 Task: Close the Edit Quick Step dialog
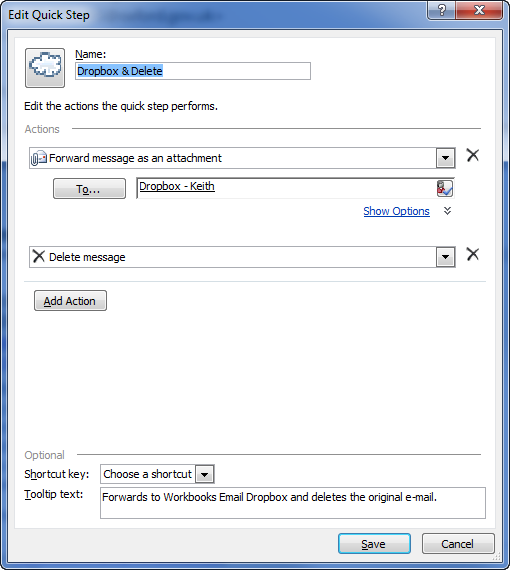coord(479,10)
